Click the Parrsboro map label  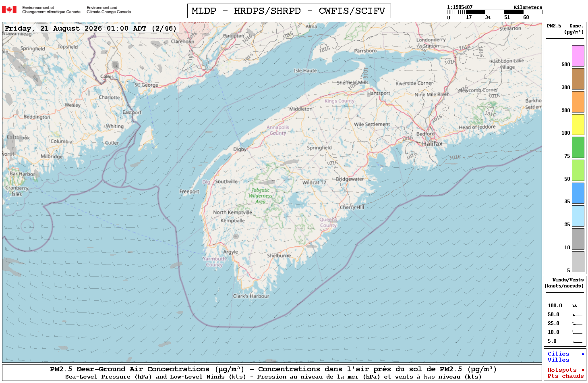click(x=365, y=51)
